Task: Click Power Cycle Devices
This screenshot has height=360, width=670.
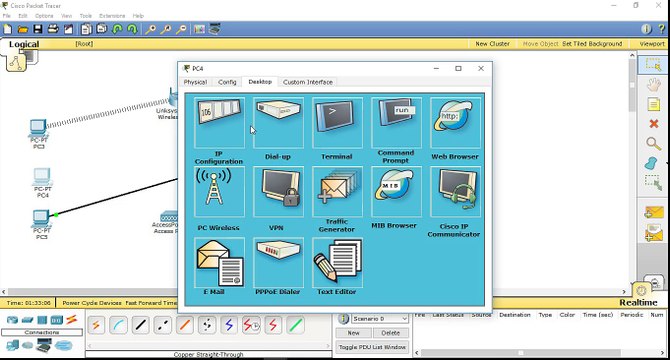Action: click(92, 303)
